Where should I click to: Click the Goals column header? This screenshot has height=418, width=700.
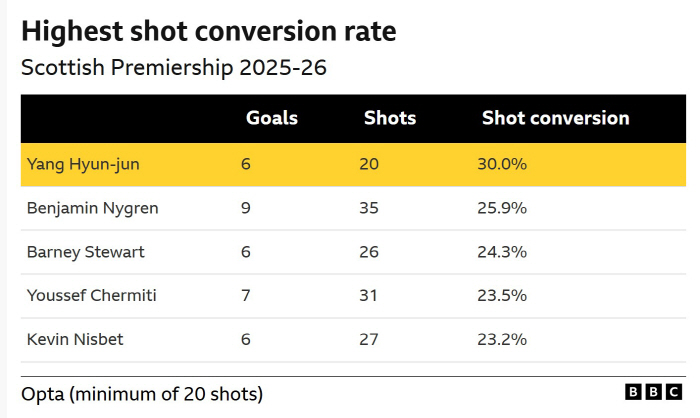click(x=272, y=118)
